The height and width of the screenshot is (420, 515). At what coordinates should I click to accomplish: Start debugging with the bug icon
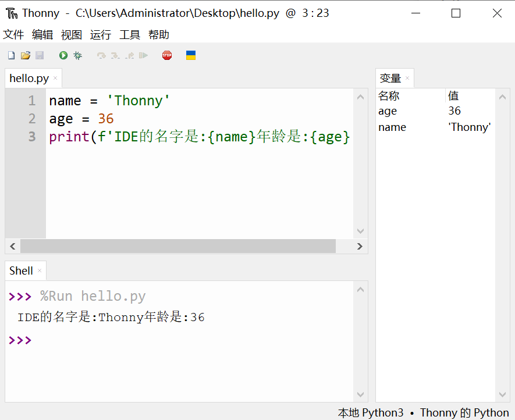pyautogui.click(x=78, y=55)
